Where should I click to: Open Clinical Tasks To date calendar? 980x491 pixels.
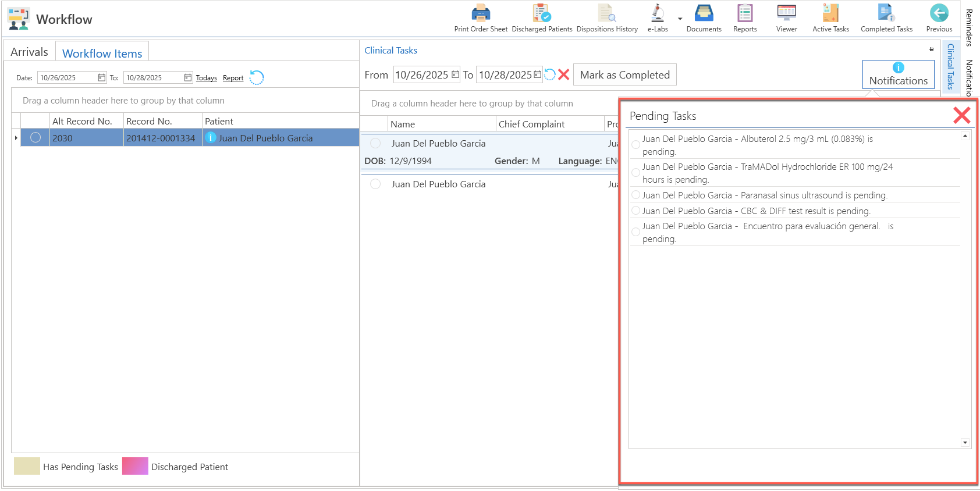[538, 74]
